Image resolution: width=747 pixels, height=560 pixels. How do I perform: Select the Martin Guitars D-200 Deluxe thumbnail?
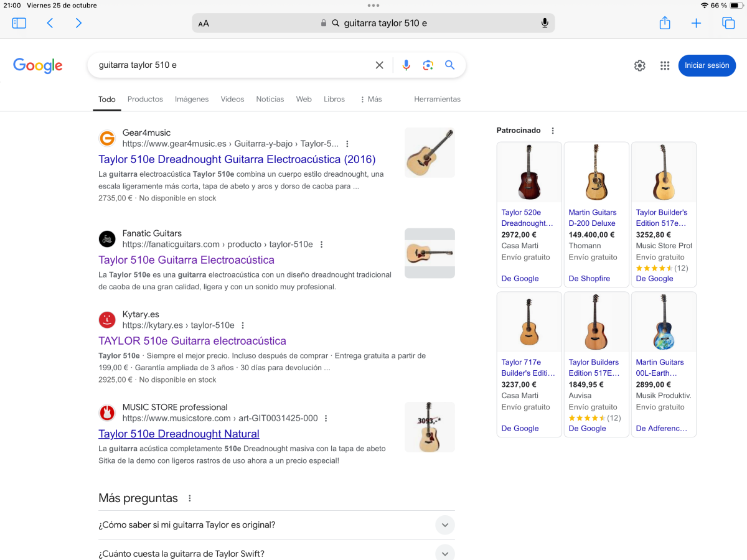point(596,172)
